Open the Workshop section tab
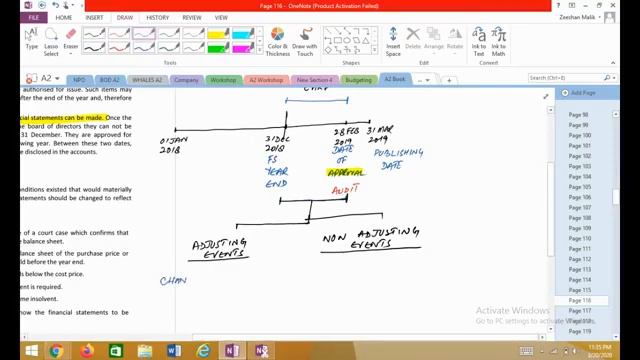640x360 pixels. click(223, 80)
